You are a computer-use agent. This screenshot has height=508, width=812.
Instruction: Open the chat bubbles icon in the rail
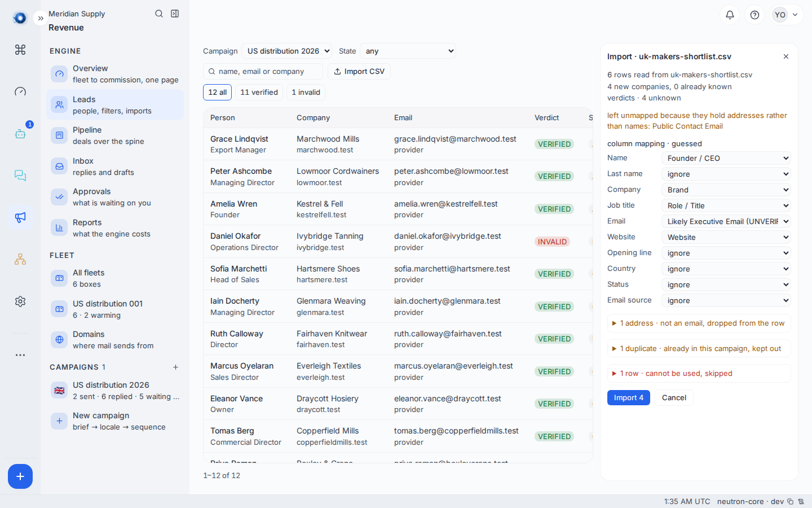click(20, 176)
